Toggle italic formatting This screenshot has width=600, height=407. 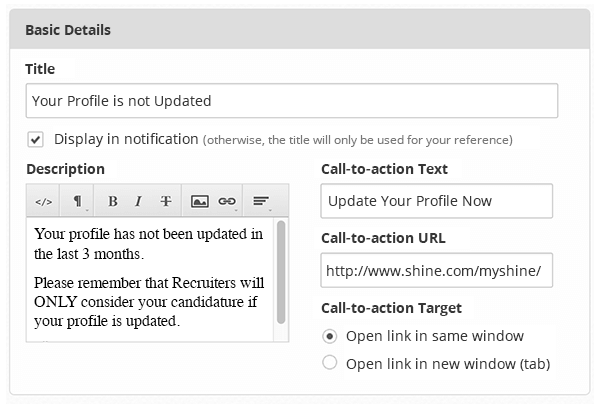pos(139,201)
